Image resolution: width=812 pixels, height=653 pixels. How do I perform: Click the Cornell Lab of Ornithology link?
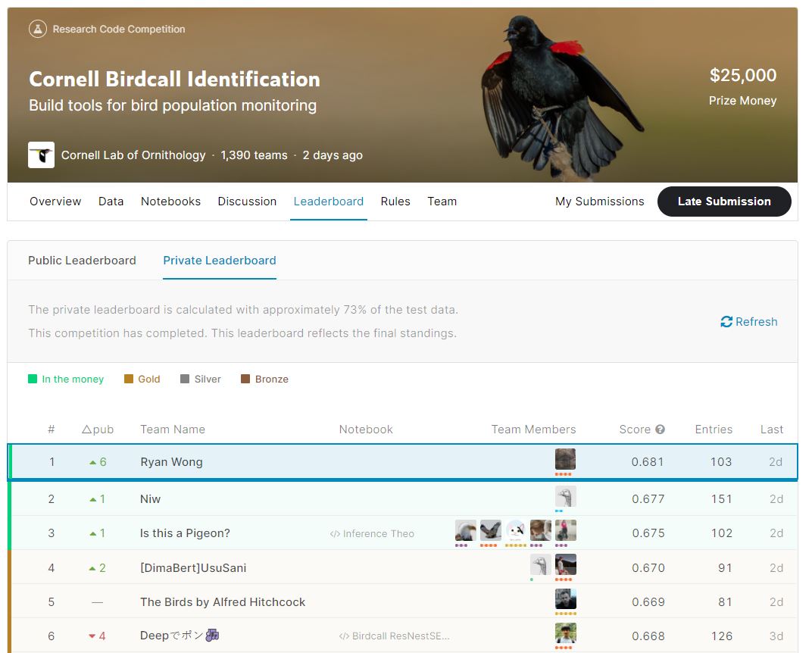tap(133, 155)
